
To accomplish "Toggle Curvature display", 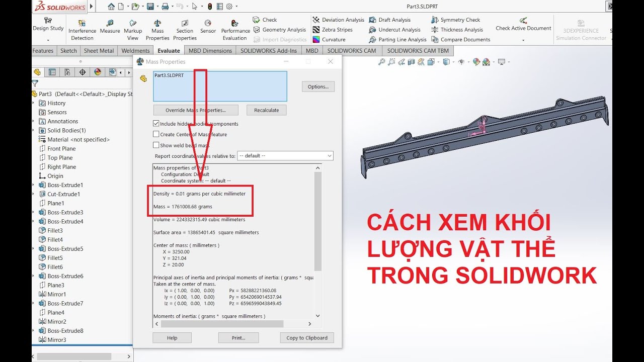I will coord(329,39).
